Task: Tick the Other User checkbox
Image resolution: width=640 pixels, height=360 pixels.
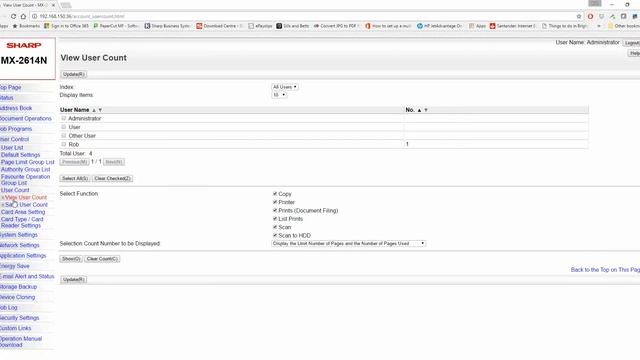Action: tap(64, 136)
